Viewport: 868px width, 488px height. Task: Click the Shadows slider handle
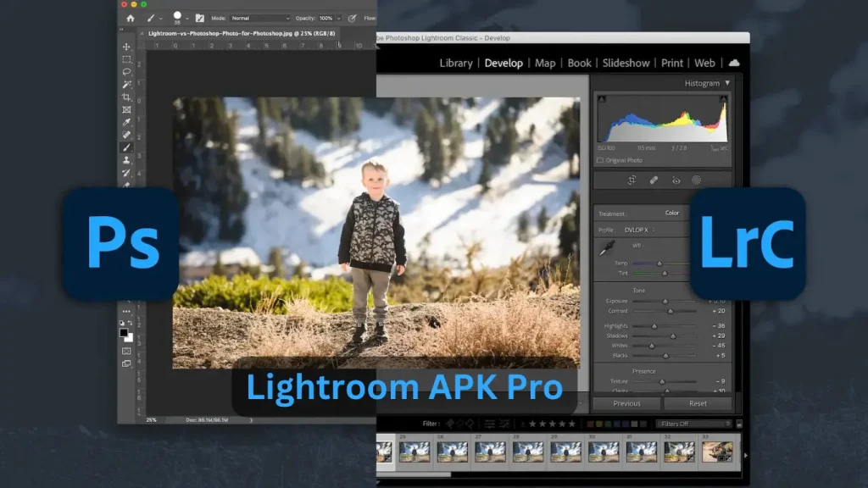(x=673, y=335)
